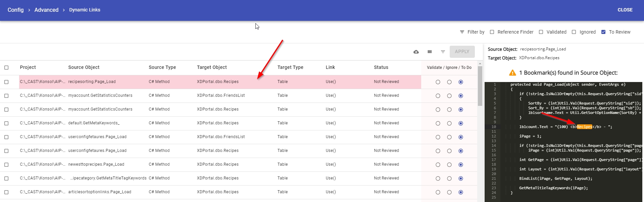This screenshot has width=644, height=202.
Task: Click the bookmark warning triangle icon
Action: pyautogui.click(x=512, y=73)
